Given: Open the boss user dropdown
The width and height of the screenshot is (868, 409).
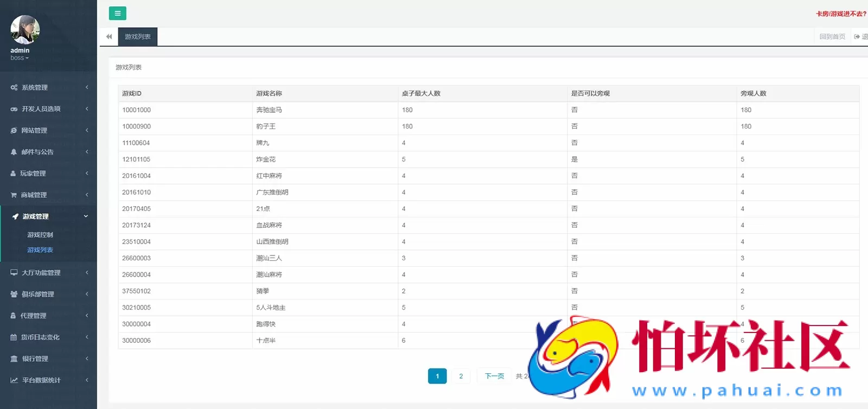Looking at the screenshot, I should [20, 58].
